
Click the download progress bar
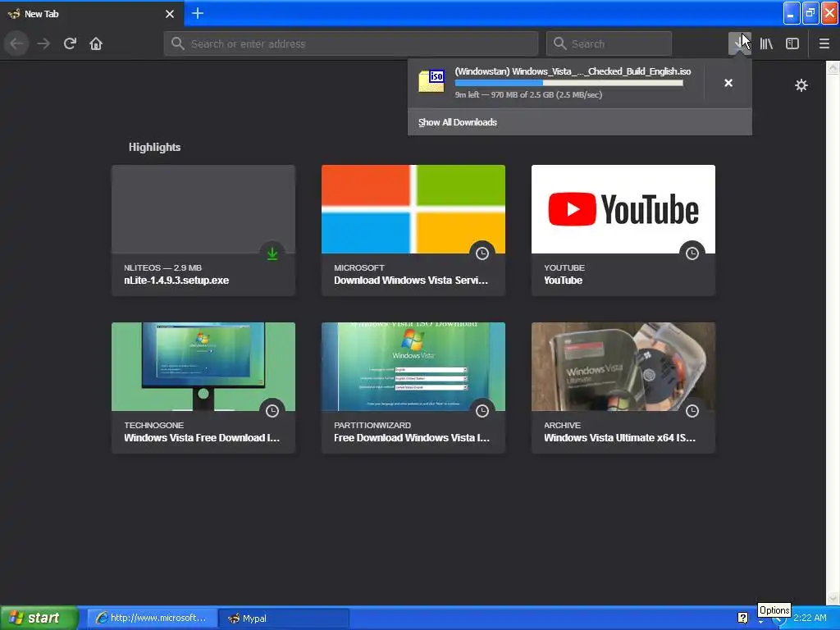[x=569, y=83]
